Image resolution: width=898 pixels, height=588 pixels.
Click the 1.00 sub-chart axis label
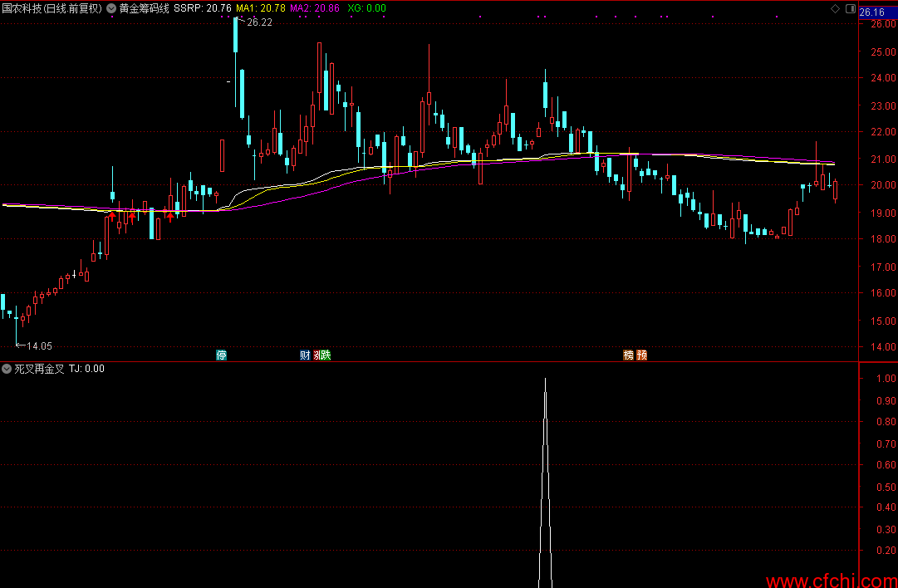(x=886, y=379)
